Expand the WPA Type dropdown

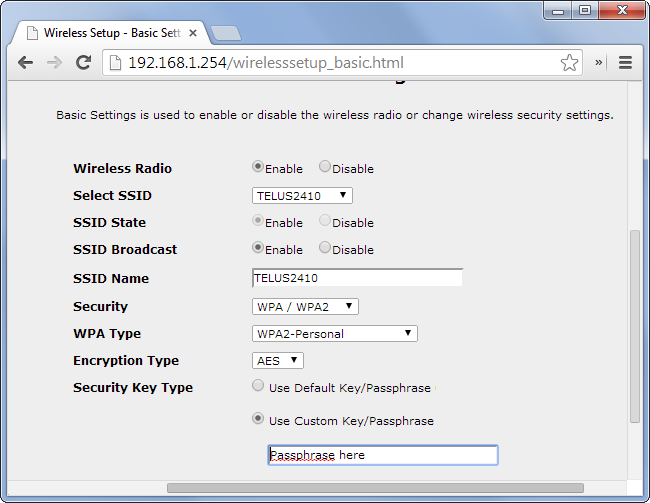[334, 334]
